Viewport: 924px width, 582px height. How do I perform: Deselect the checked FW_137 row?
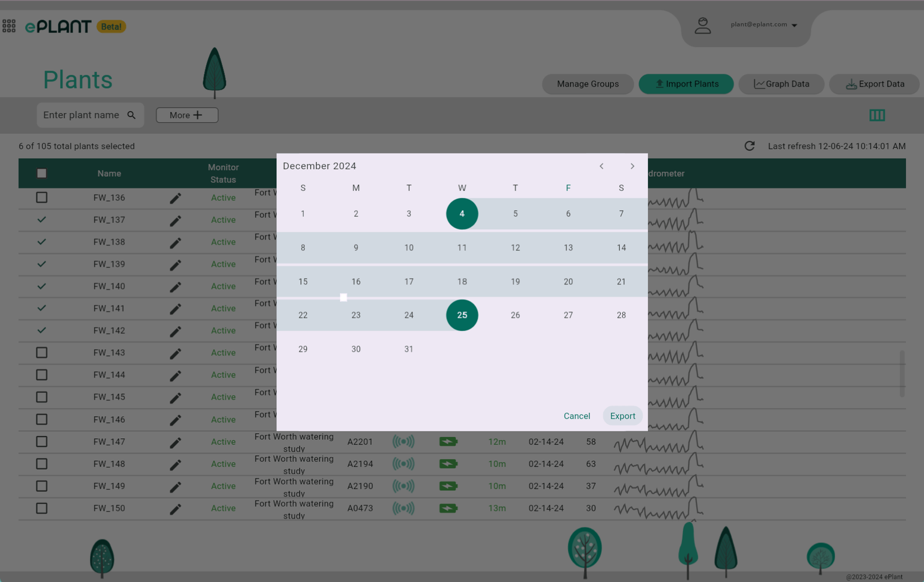point(41,219)
